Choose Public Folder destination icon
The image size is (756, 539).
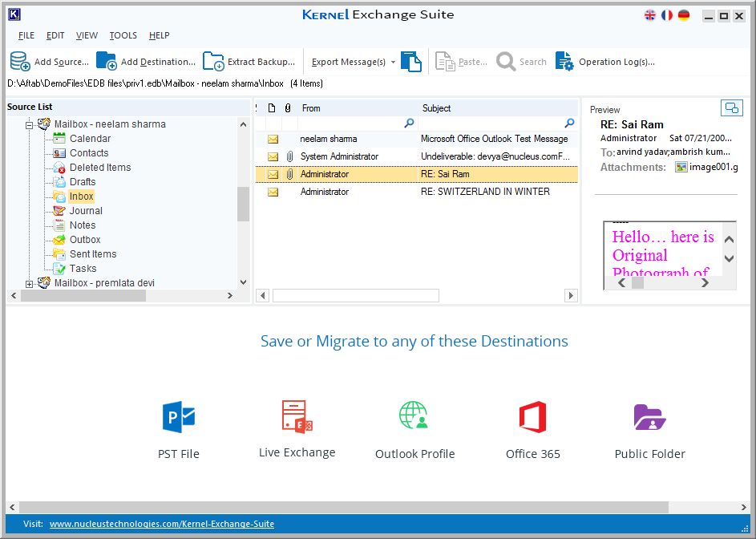650,417
